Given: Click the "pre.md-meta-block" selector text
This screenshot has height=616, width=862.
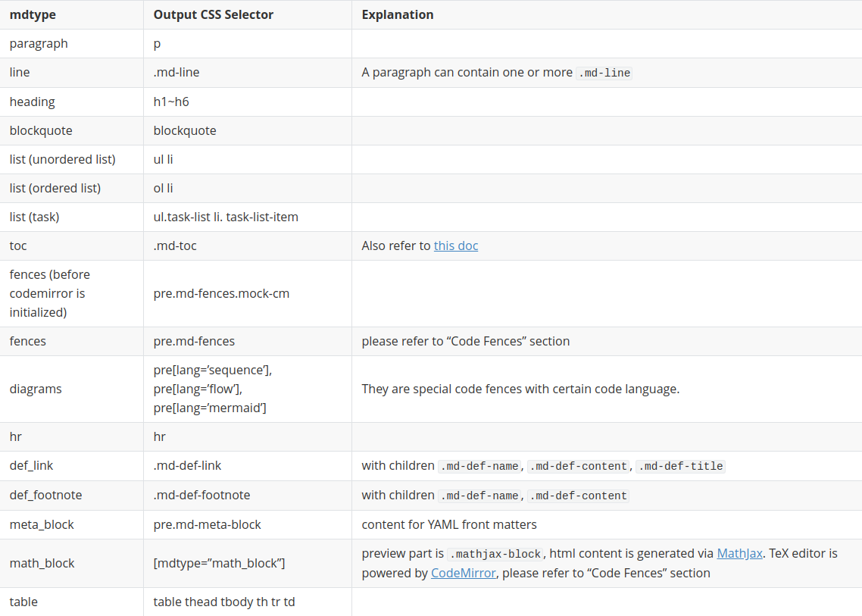Looking at the screenshot, I should pos(207,524).
